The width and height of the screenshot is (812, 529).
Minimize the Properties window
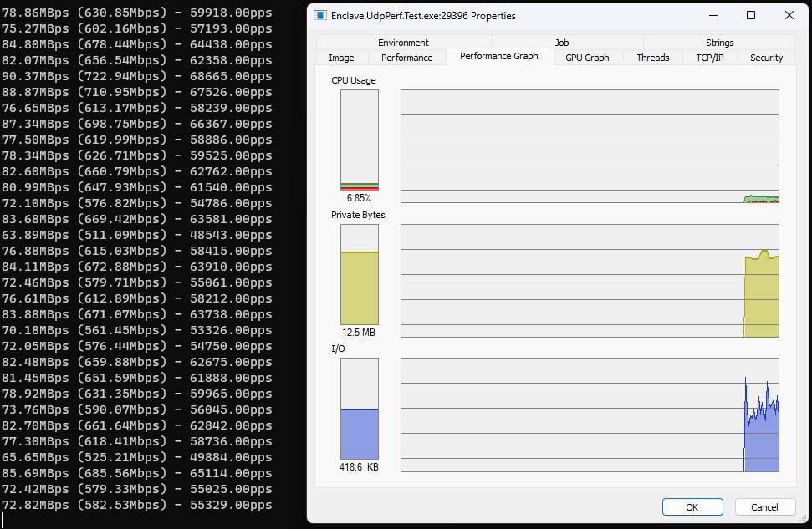pos(713,16)
